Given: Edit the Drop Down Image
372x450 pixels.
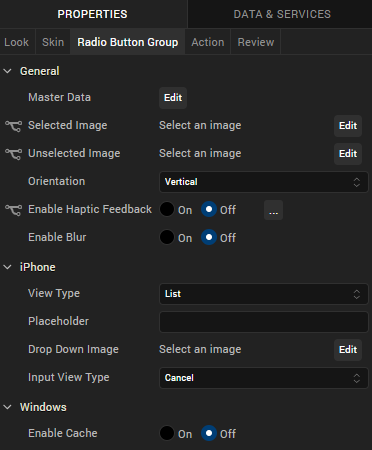Looking at the screenshot, I should click(x=348, y=350).
